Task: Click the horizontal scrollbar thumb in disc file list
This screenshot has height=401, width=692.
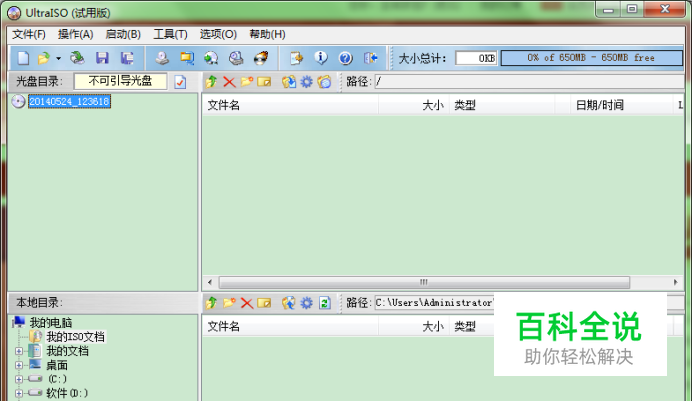Action: click(424, 282)
